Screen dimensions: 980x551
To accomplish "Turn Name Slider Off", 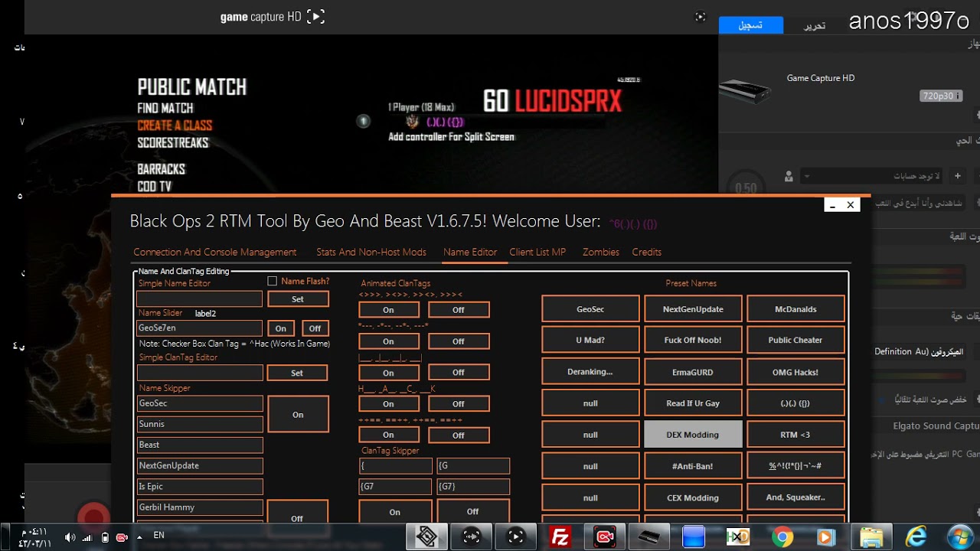I will pos(315,328).
